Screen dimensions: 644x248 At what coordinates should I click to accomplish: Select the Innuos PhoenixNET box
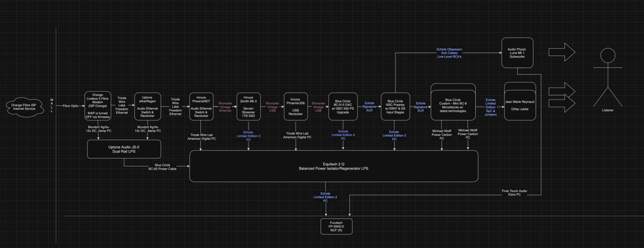tap(200, 107)
